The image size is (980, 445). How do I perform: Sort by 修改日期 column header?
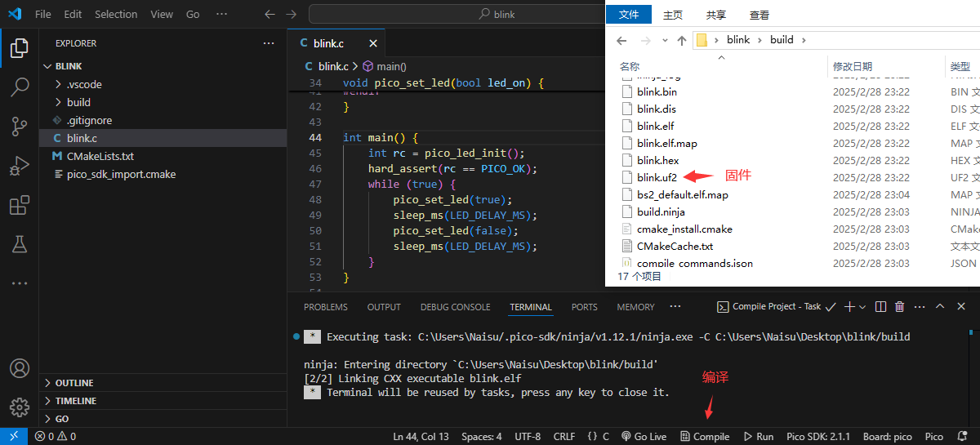[x=852, y=66]
